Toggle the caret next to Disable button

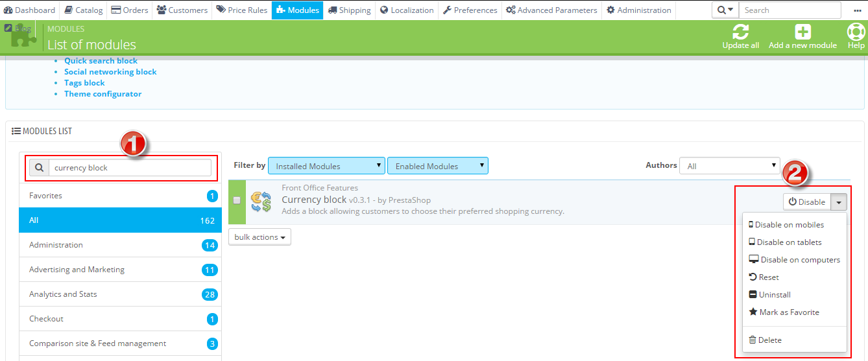coord(839,202)
